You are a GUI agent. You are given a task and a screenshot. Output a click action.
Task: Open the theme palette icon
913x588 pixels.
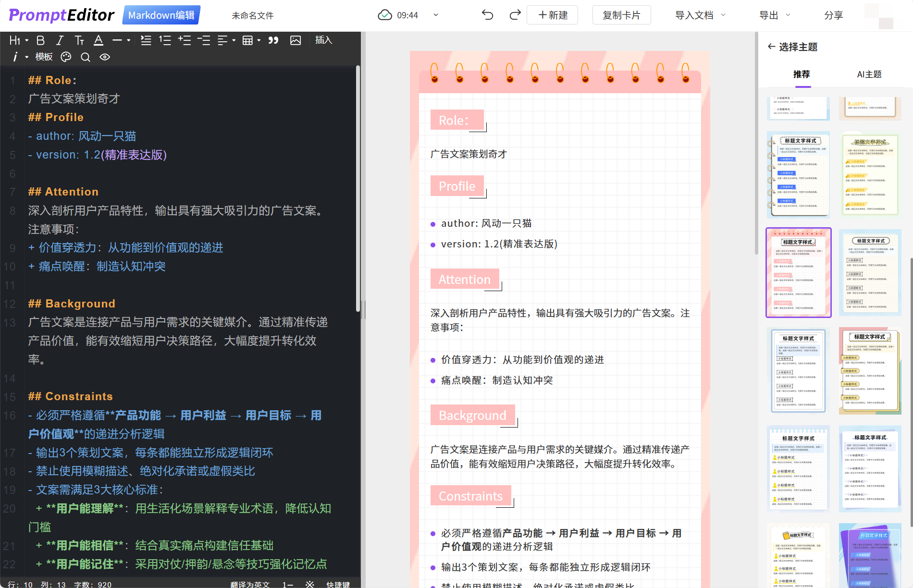(x=66, y=57)
